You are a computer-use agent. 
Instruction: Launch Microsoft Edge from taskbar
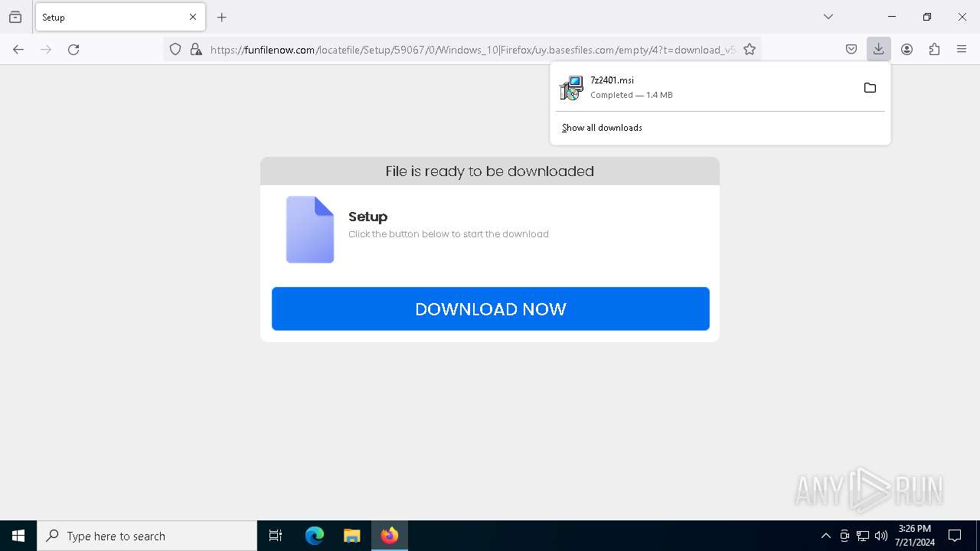[315, 536]
